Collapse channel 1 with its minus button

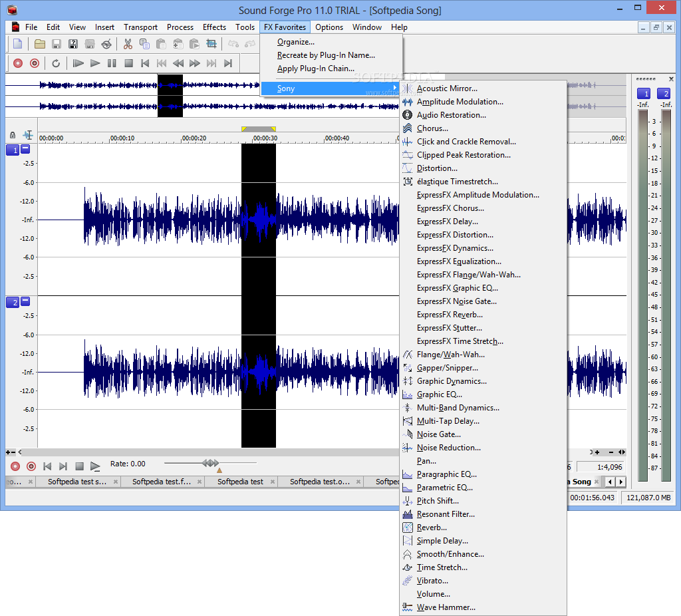(x=26, y=148)
